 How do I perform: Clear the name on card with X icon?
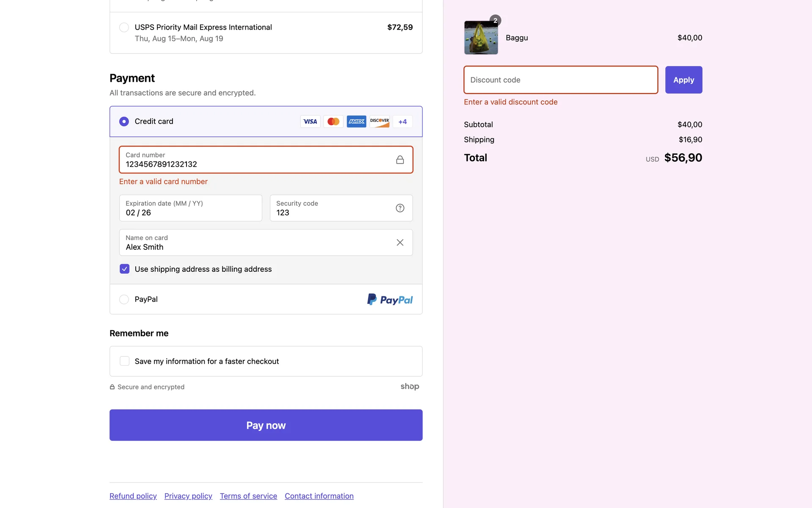[x=400, y=243]
